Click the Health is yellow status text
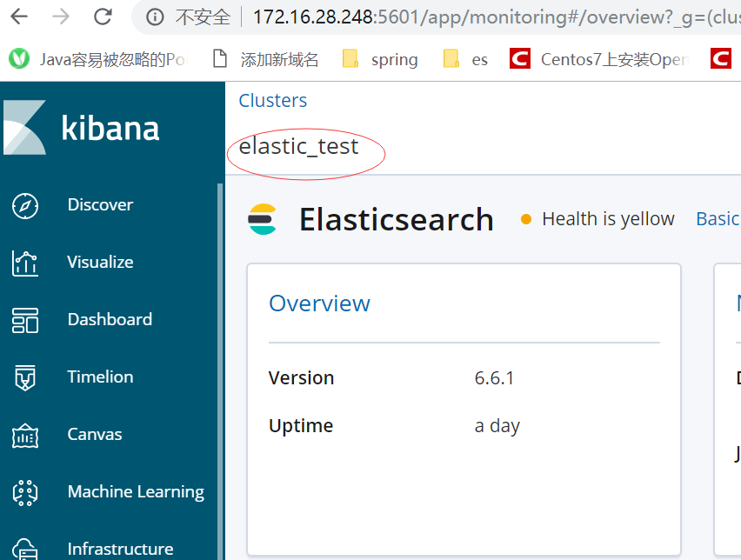The height and width of the screenshot is (560, 741). point(608,219)
